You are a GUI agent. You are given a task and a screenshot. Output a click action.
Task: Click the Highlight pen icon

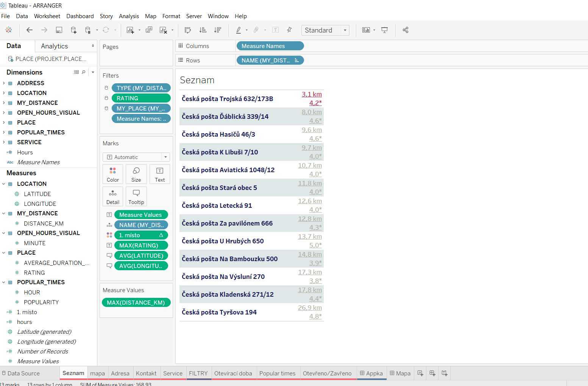(x=239, y=30)
